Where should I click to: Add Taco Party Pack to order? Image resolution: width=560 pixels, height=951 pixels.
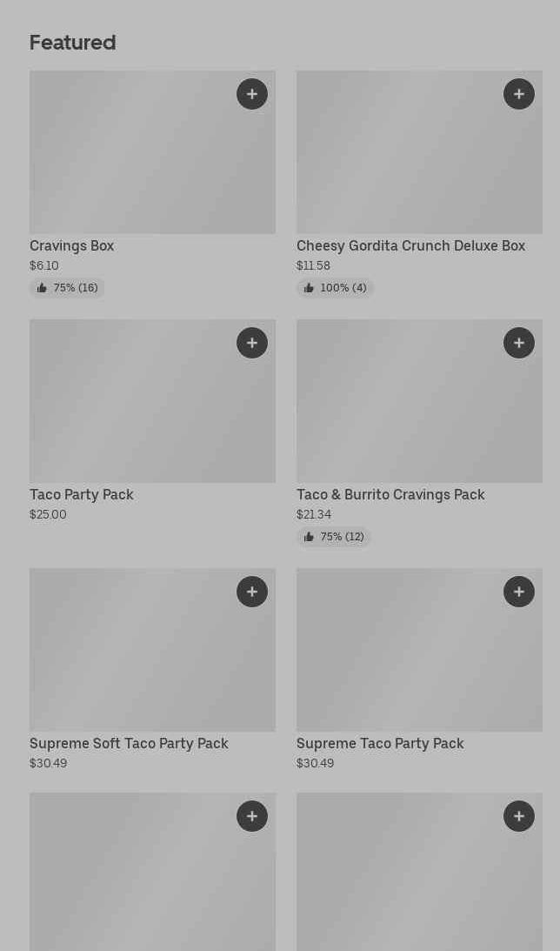(x=252, y=343)
